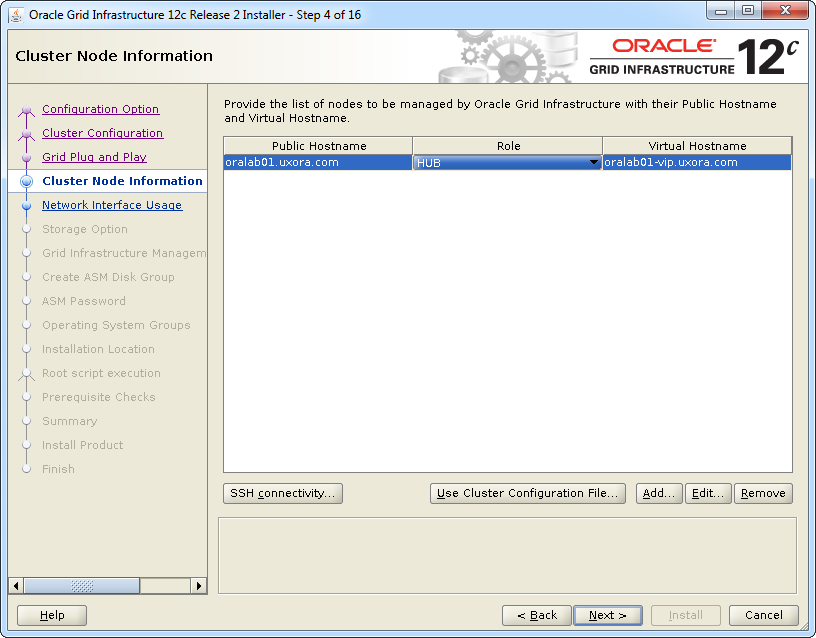Image resolution: width=816 pixels, height=638 pixels.
Task: Add a new cluster node
Action: 659,493
